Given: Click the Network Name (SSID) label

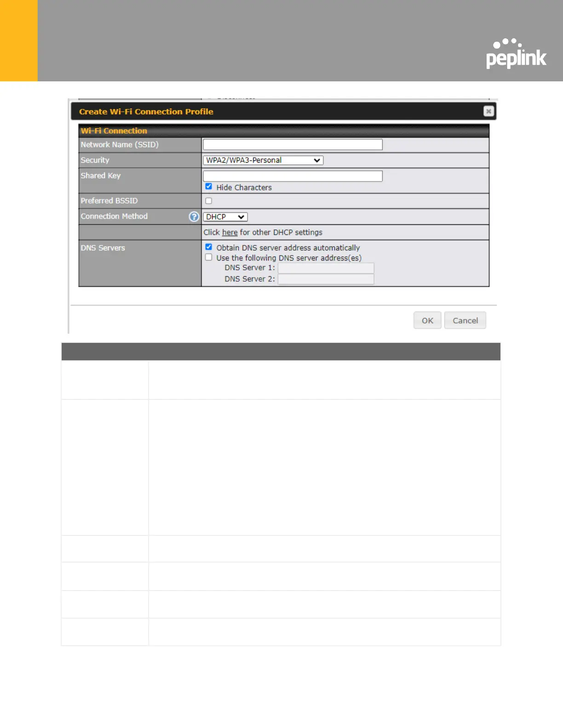Looking at the screenshot, I should tap(120, 145).
